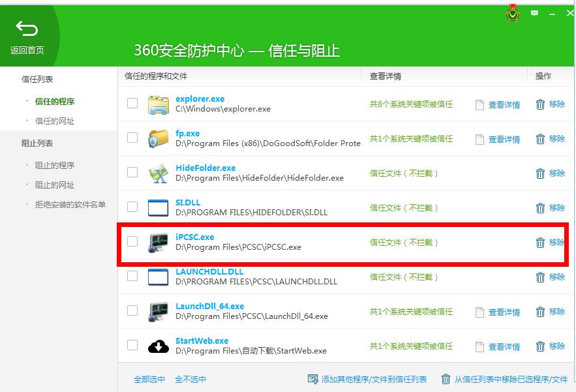Tick the explorer.exe checkbox
This screenshot has height=392, width=576.
[132, 103]
